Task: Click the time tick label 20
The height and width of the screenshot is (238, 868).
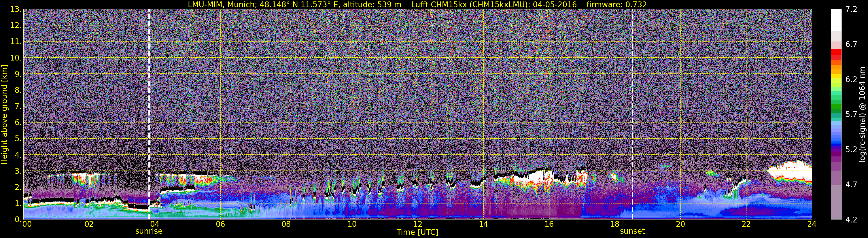Action: tap(680, 224)
